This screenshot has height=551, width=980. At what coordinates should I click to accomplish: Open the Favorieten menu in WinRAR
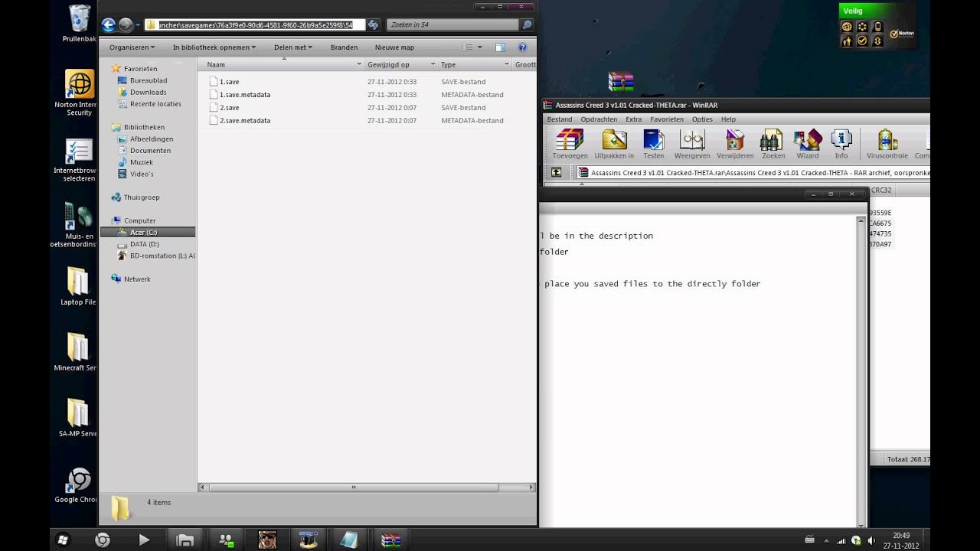667,119
